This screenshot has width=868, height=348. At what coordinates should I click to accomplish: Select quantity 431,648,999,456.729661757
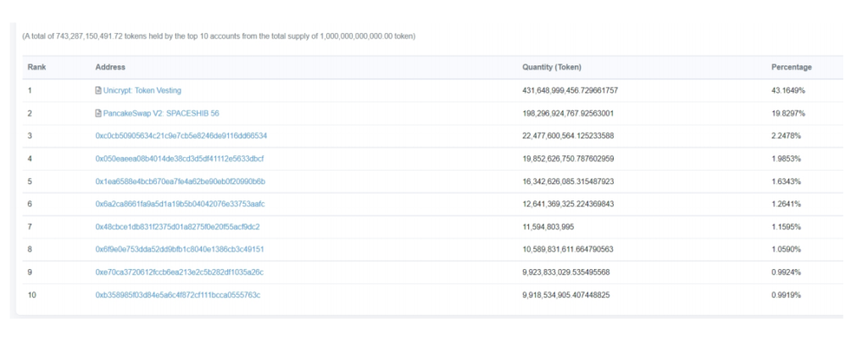(570, 90)
